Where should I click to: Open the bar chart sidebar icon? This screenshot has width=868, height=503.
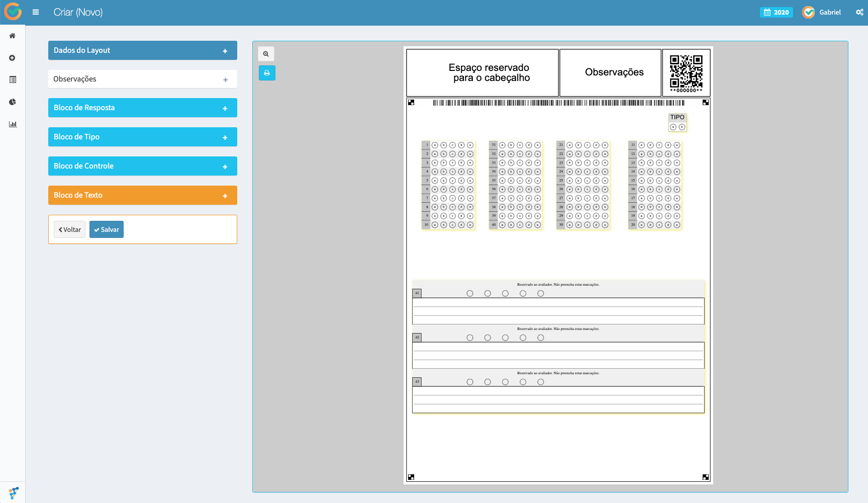(13, 124)
